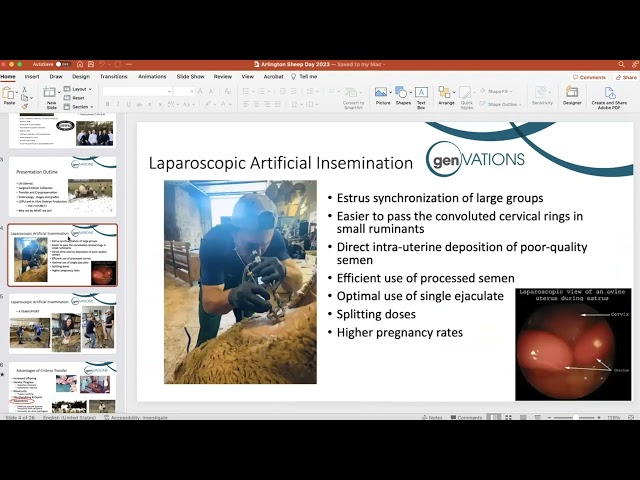
Task: Open the Section dropdown
Action: tap(78, 107)
